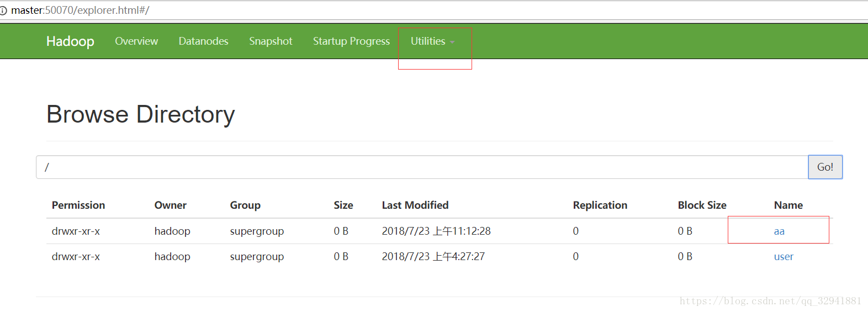Click the Block Size column header
The image size is (868, 312).
pyautogui.click(x=702, y=205)
